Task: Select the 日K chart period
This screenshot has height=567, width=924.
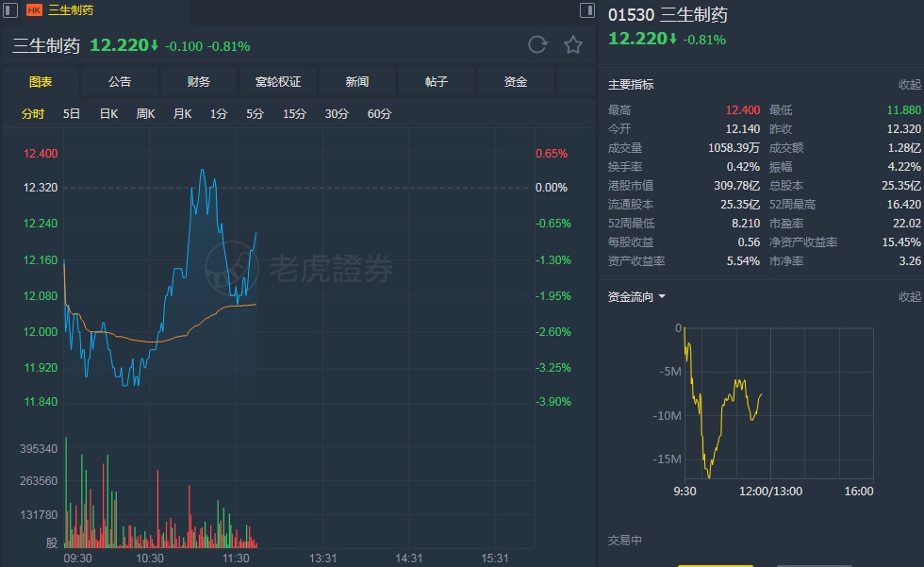Action: click(108, 114)
